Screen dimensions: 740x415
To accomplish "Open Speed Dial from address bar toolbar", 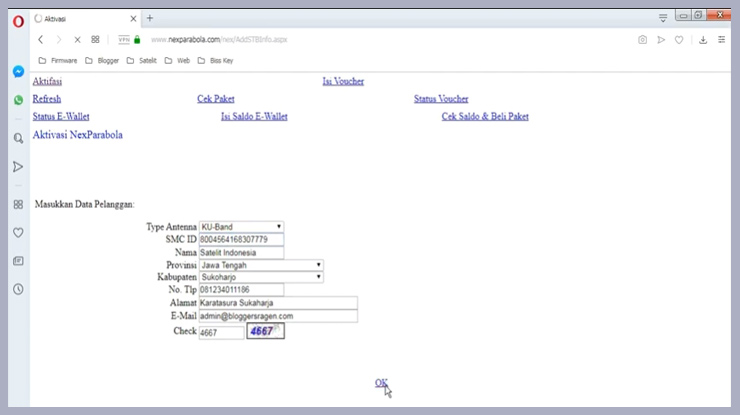I will point(95,40).
